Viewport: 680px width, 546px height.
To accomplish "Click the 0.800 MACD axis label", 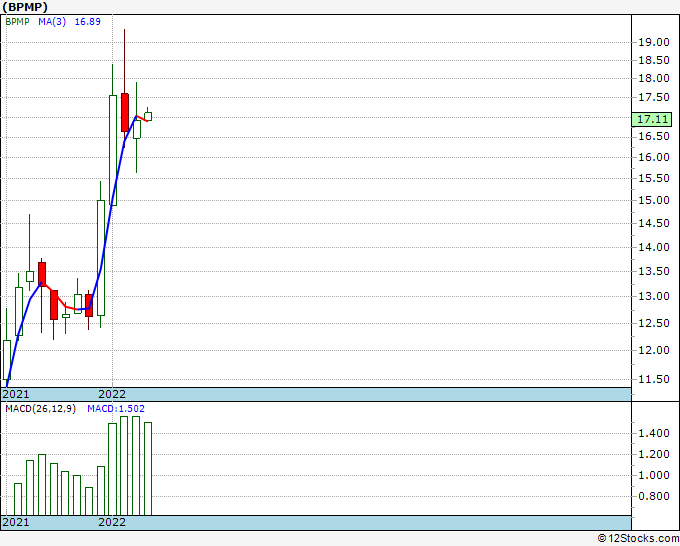I will pos(654,496).
